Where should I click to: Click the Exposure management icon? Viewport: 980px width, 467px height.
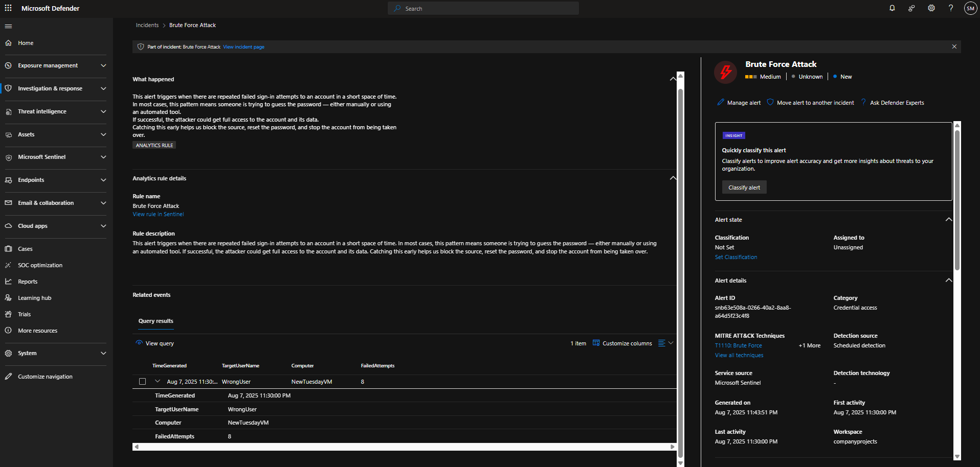coord(8,65)
